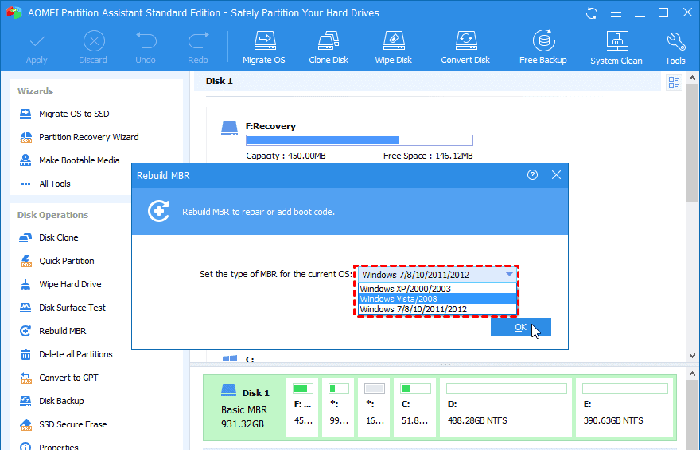Select Wipe Hard Drive operation
The width and height of the screenshot is (700, 450).
coord(61,284)
